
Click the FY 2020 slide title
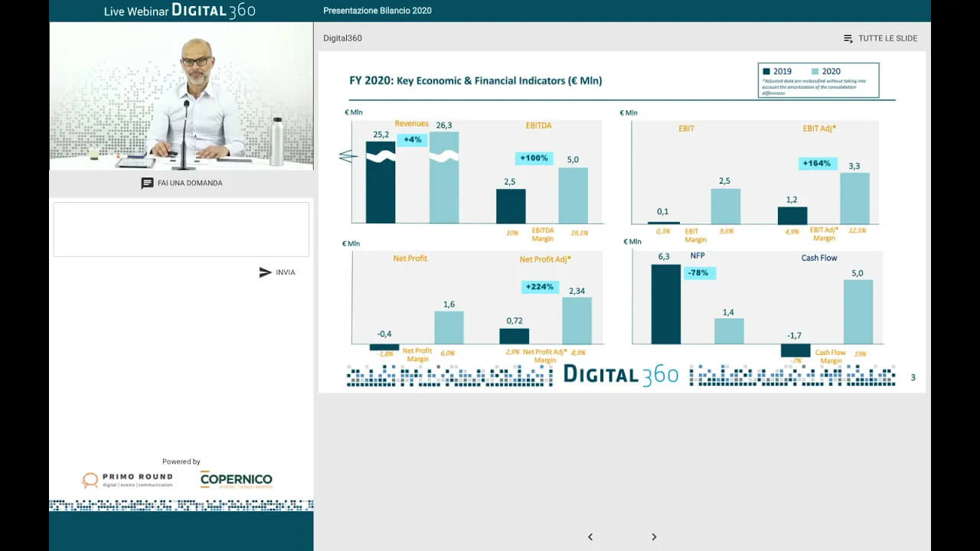(475, 80)
